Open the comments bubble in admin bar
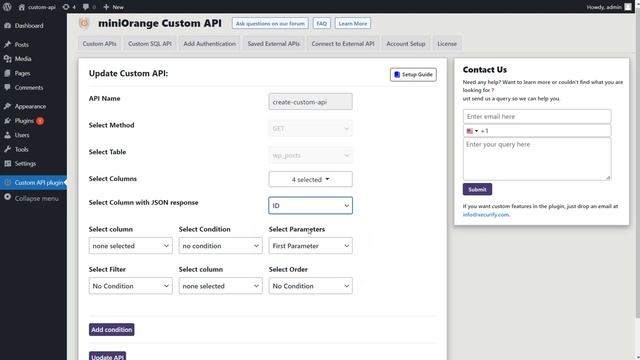 [86, 7]
